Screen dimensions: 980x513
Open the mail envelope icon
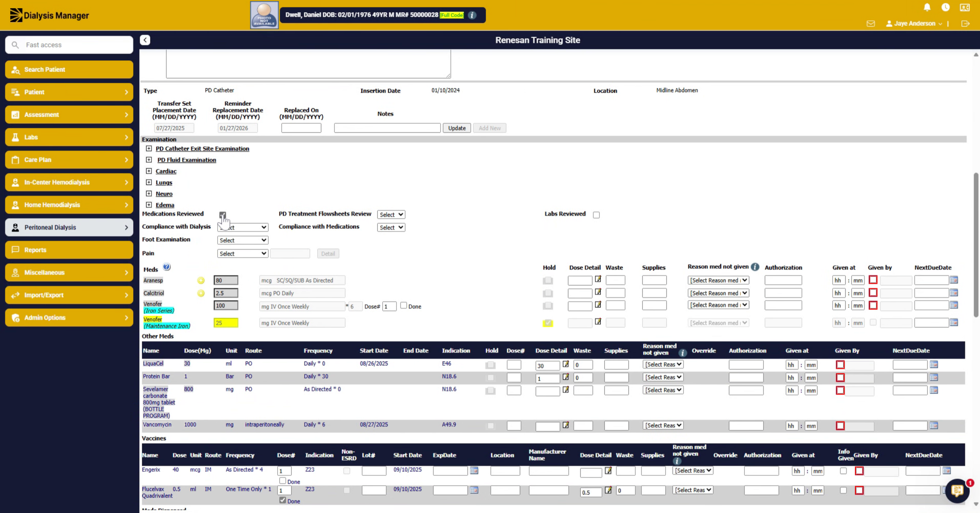871,24
